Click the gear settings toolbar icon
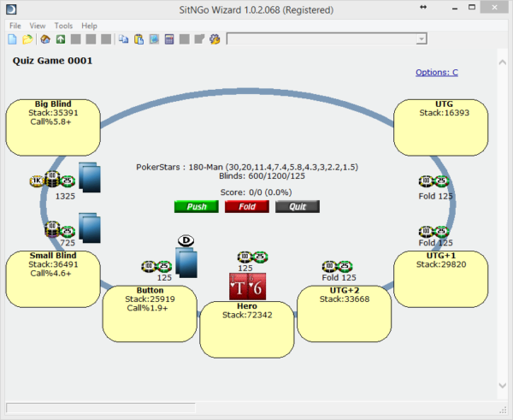Screen dimensions: 513x420 215,39
